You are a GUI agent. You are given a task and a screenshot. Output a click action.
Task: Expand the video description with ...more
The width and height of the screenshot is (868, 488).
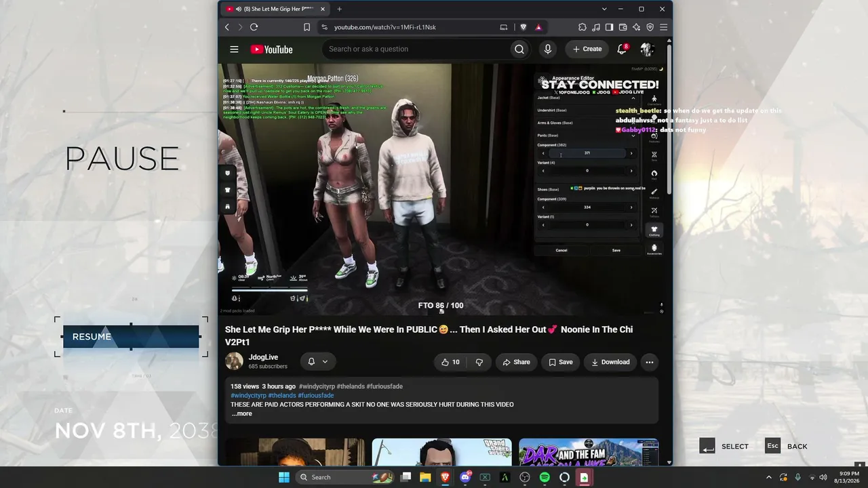click(241, 413)
